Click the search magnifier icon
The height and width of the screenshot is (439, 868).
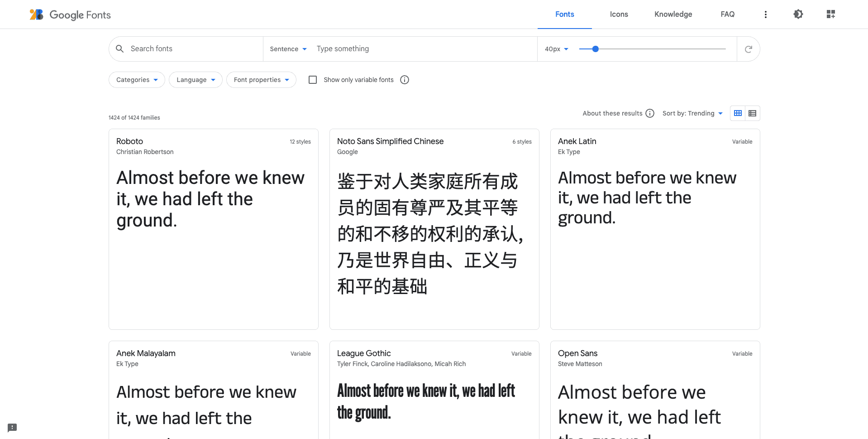pos(120,48)
